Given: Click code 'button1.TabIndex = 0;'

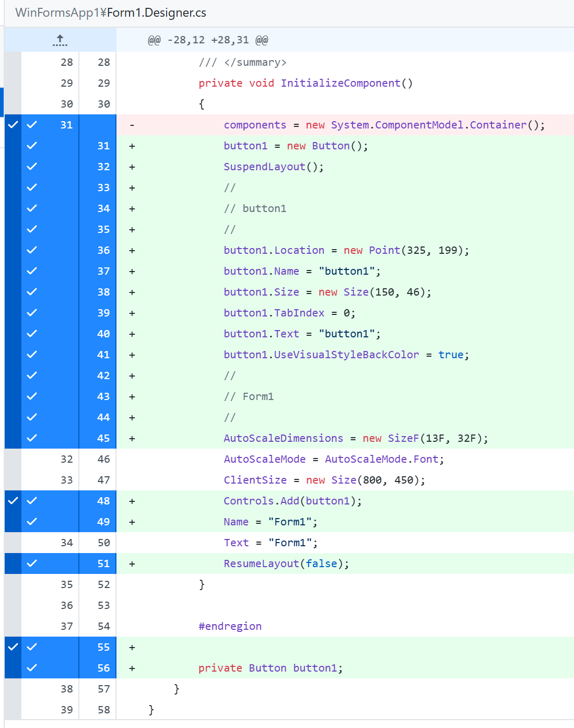Looking at the screenshot, I should coord(290,313).
